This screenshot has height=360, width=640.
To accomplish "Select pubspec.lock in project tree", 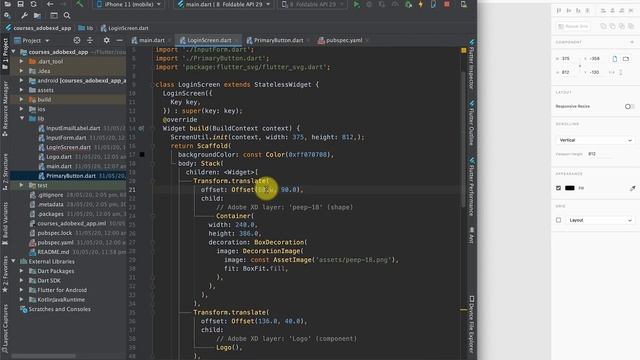I will coord(54,233).
